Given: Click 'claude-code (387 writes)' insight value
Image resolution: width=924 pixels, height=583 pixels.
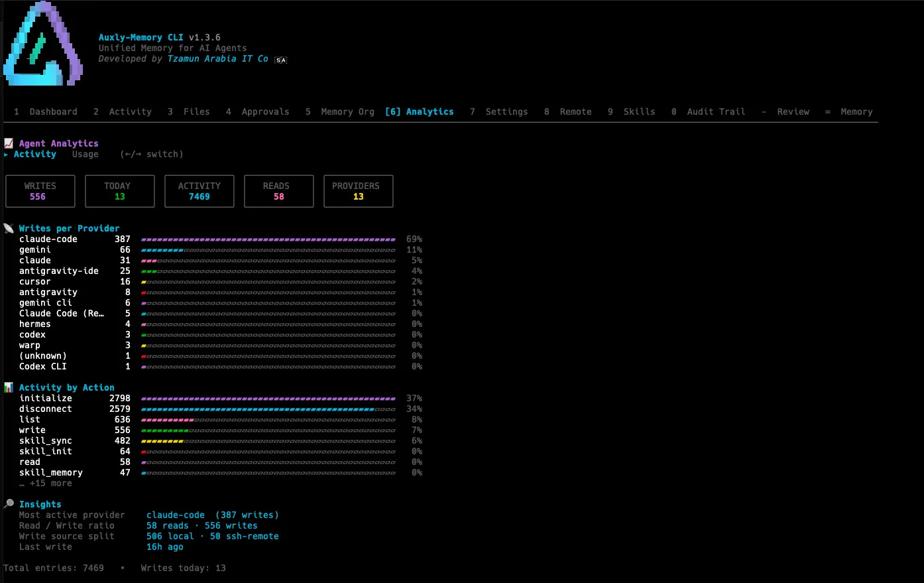Looking at the screenshot, I should [x=213, y=515].
